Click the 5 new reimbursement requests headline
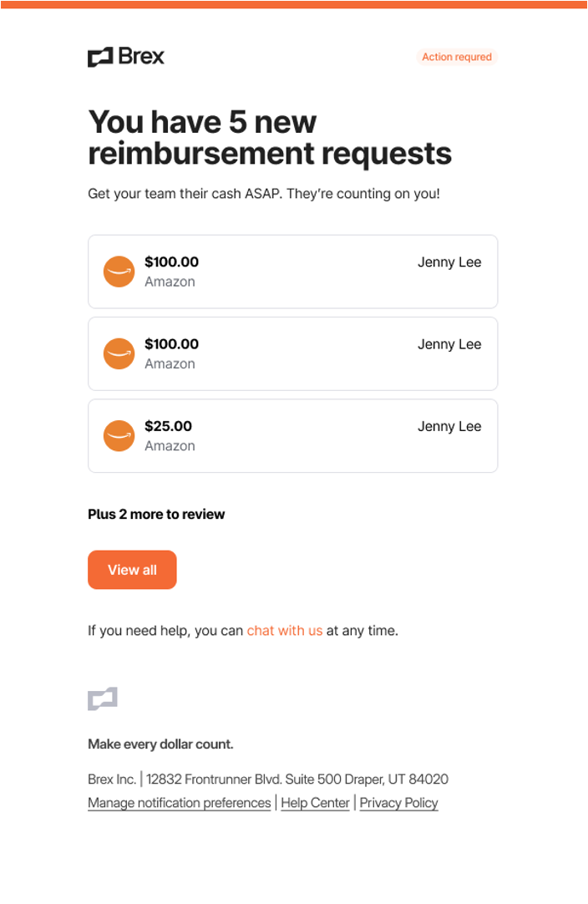Screen dimensions: 588x904 click(x=269, y=138)
